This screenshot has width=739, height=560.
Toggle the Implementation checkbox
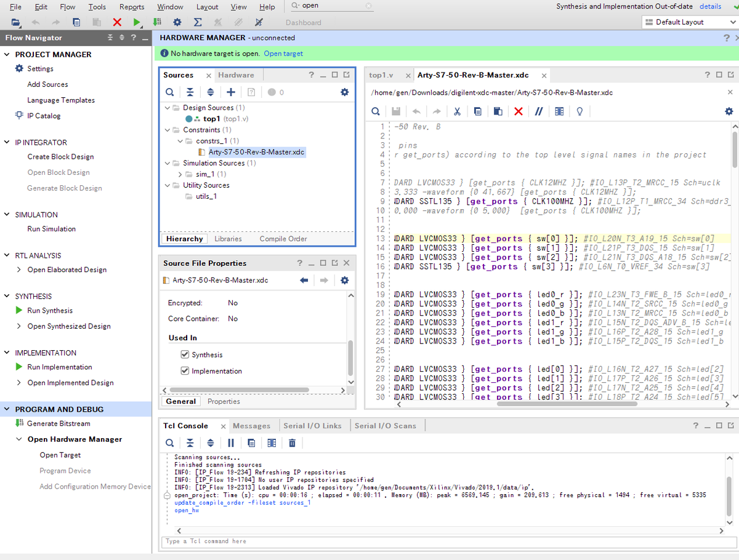point(185,371)
